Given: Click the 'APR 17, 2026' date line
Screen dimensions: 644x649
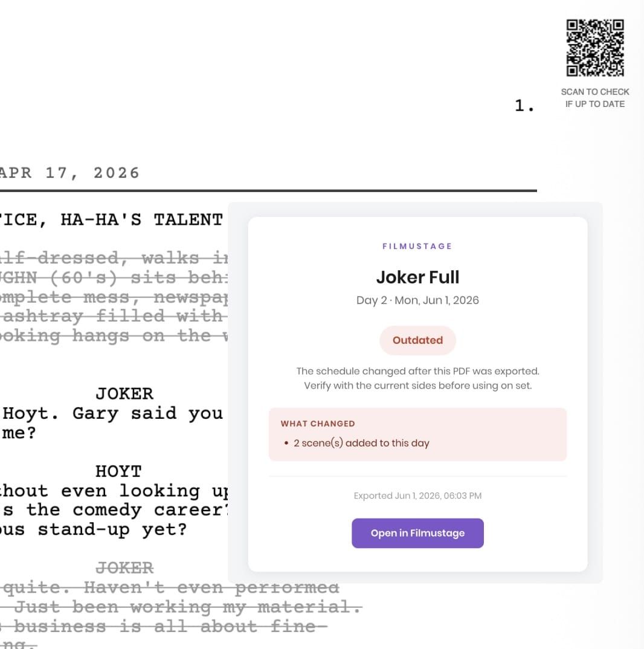Looking at the screenshot, I should tap(69, 173).
